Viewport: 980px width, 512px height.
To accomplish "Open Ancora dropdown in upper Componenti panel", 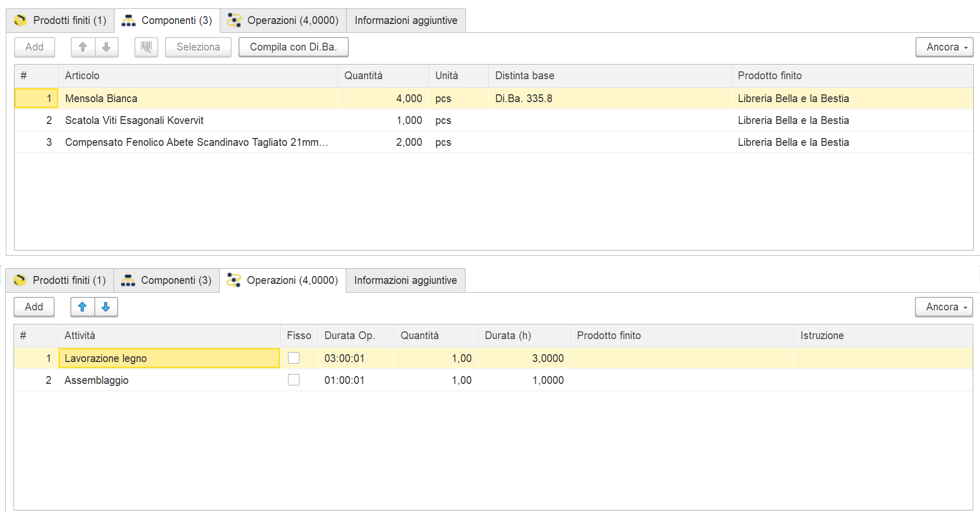I will (x=944, y=47).
